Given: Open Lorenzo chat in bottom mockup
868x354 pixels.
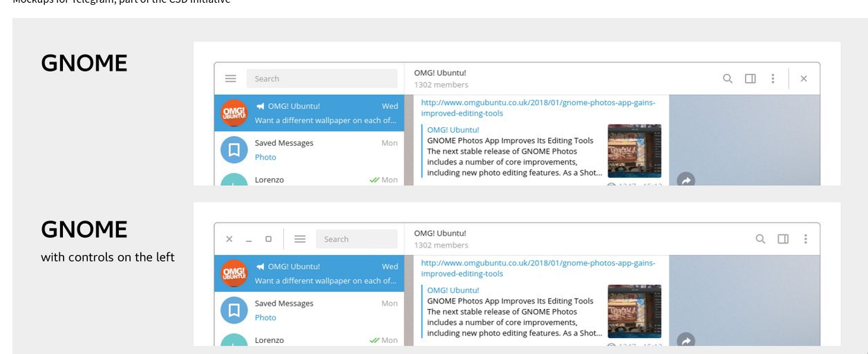Looking at the screenshot, I should [309, 338].
